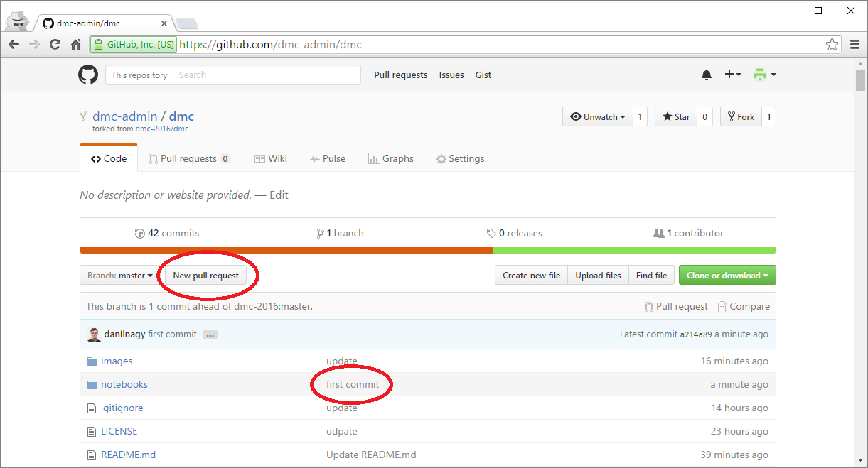
Task: Click the README.md file icon
Action: [91, 455]
